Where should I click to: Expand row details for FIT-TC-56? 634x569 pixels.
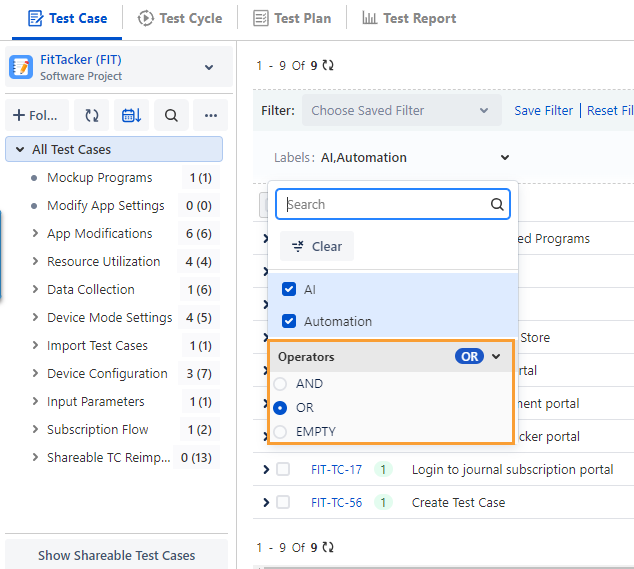[x=266, y=503]
